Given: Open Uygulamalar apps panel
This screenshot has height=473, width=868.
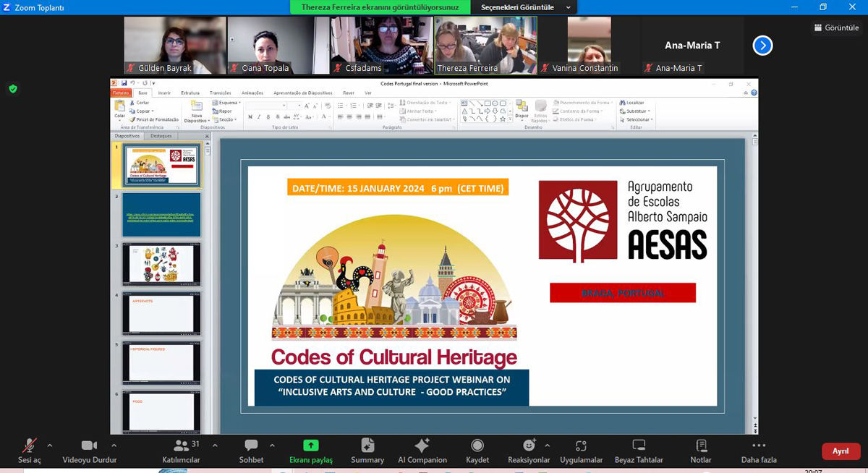Looking at the screenshot, I should tap(581, 451).
